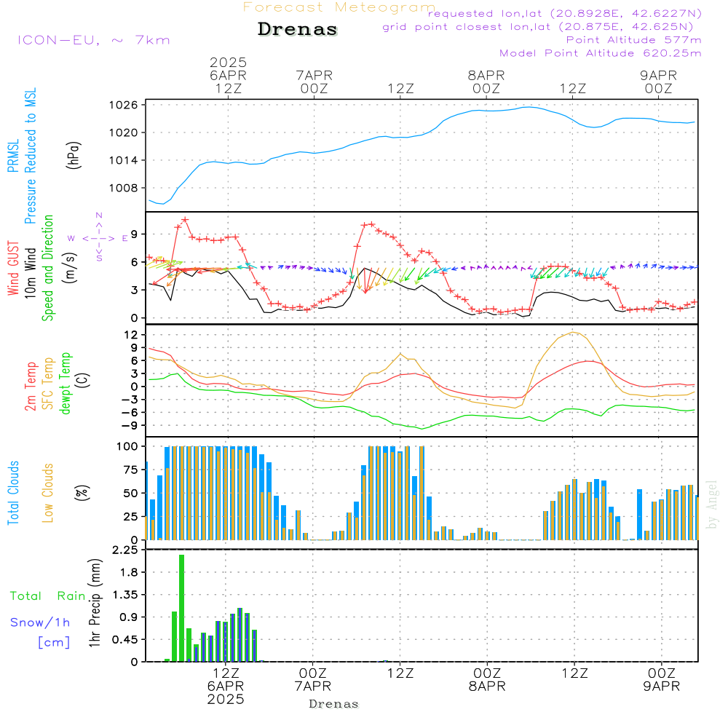Click the 'Total Clouds' blue label
Viewport: 728px width, 728px height.
pyautogui.click(x=13, y=493)
